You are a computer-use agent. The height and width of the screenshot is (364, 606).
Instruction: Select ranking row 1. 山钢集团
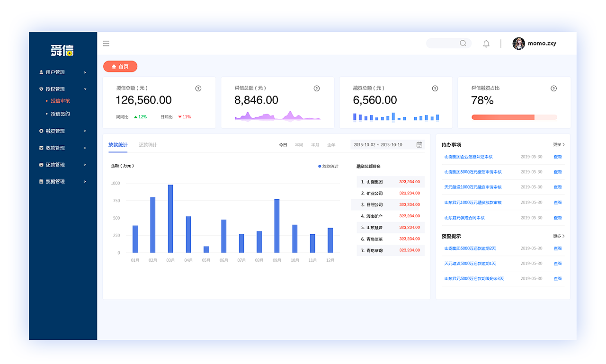pyautogui.click(x=391, y=182)
